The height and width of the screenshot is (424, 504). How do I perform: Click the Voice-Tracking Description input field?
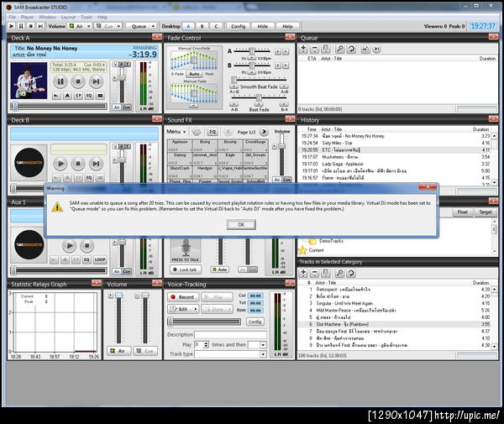[x=230, y=335]
